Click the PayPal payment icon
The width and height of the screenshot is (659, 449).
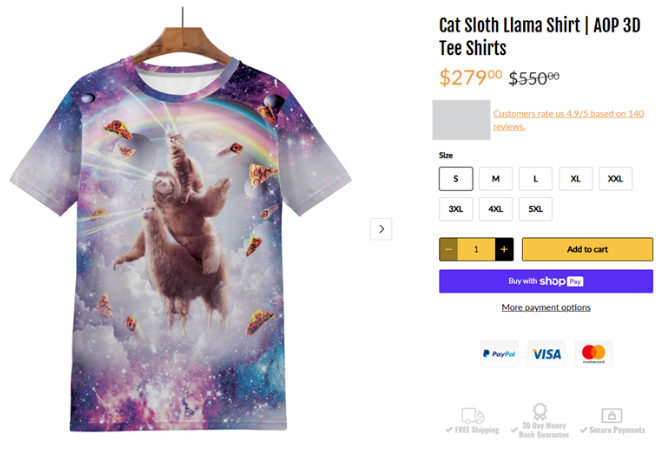(x=499, y=354)
